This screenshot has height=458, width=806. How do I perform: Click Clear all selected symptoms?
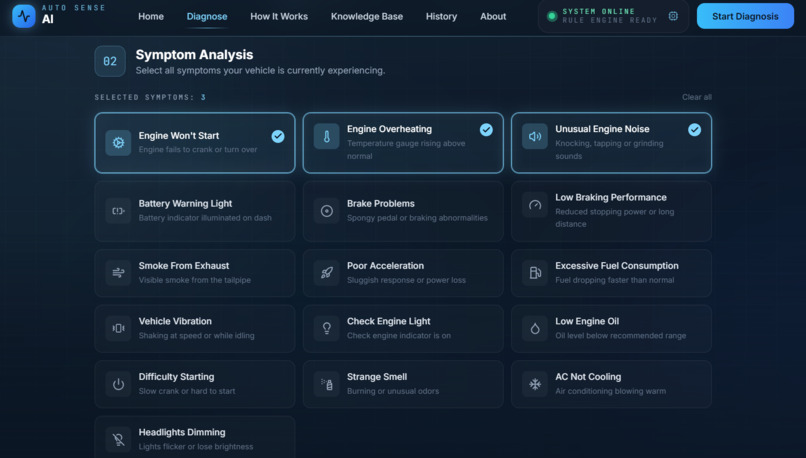697,97
